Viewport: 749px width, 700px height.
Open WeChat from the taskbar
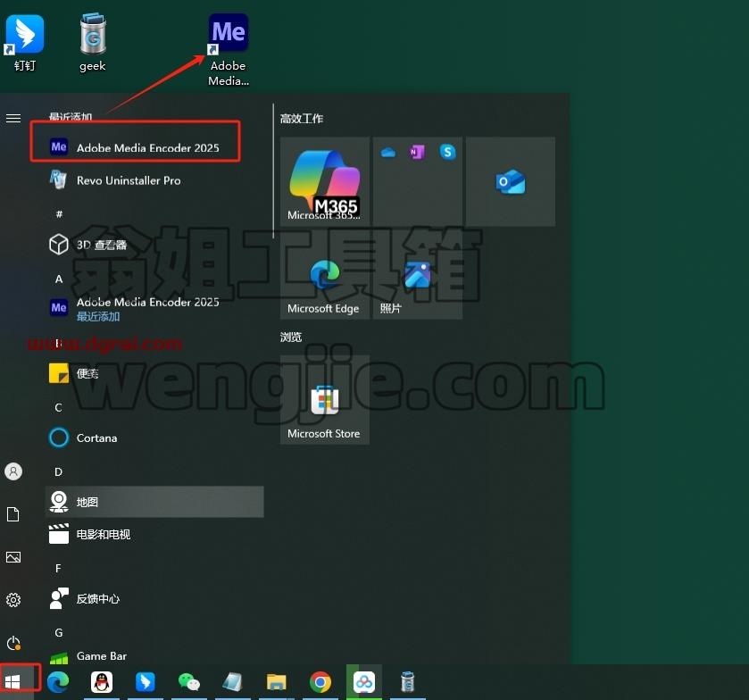[189, 682]
